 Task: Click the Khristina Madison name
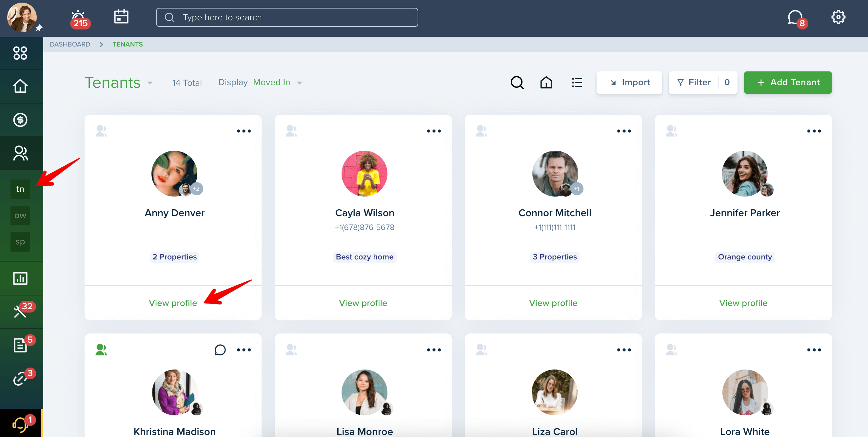174,431
